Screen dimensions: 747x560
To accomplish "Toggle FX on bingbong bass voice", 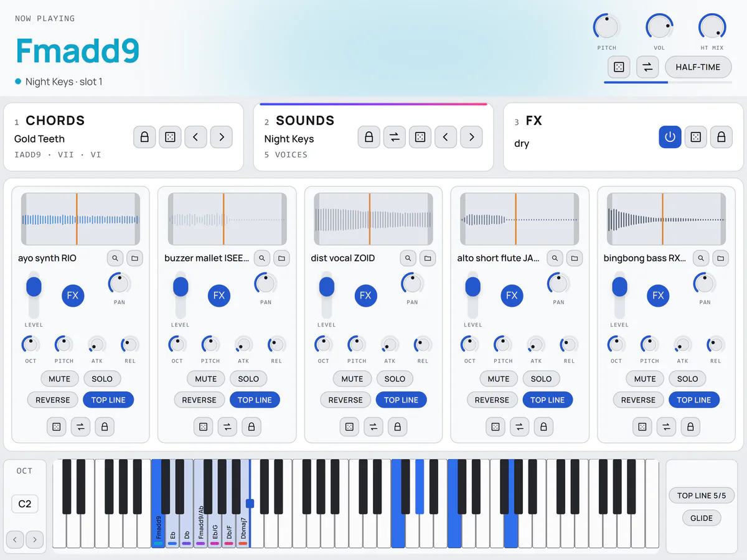I will 659,296.
